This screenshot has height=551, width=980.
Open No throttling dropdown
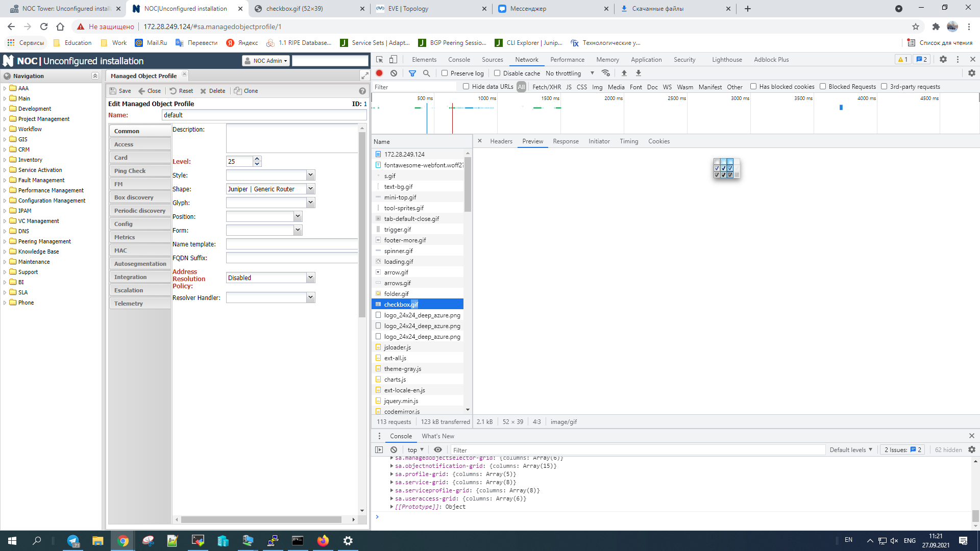pyautogui.click(x=570, y=73)
